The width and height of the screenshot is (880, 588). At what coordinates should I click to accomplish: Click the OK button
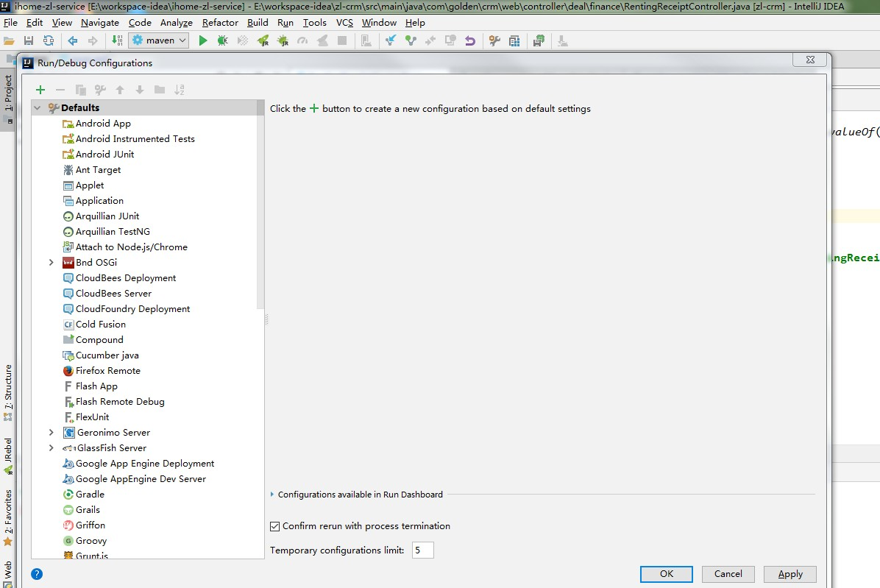coord(666,574)
